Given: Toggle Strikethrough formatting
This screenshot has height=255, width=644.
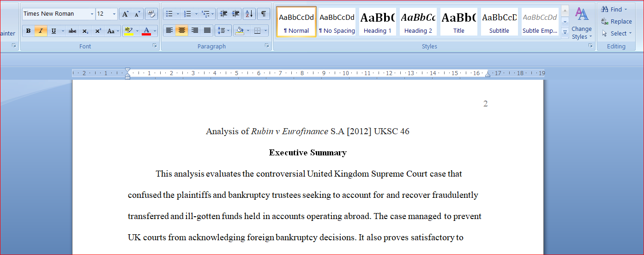Looking at the screenshot, I should click(x=72, y=31).
